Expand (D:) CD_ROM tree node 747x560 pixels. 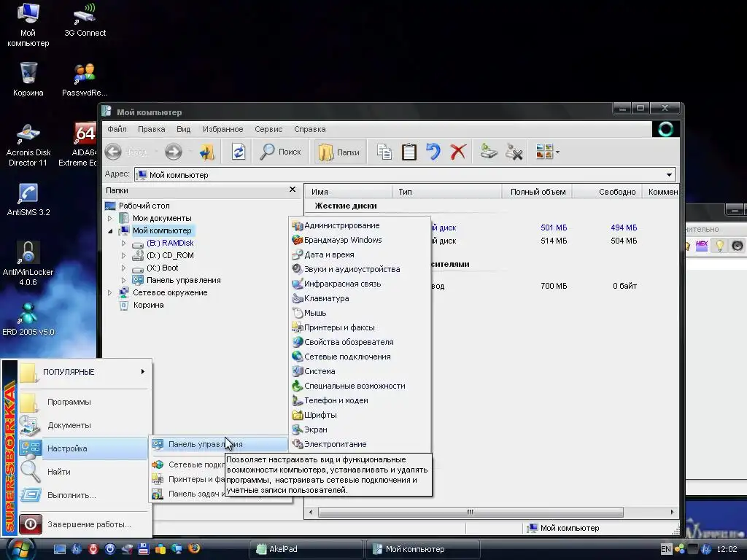[124, 256]
